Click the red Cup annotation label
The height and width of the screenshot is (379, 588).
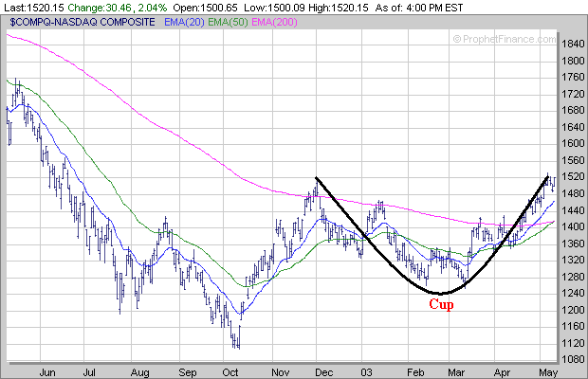[x=441, y=304]
